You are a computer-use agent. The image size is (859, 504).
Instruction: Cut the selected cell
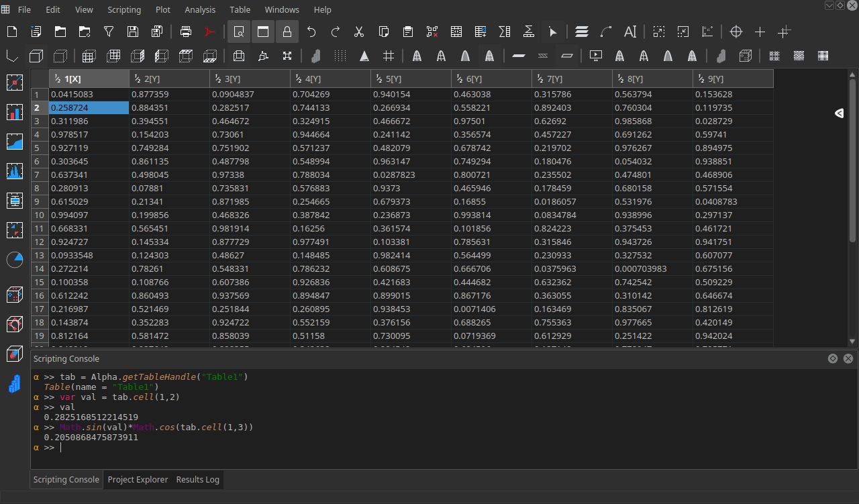point(359,32)
